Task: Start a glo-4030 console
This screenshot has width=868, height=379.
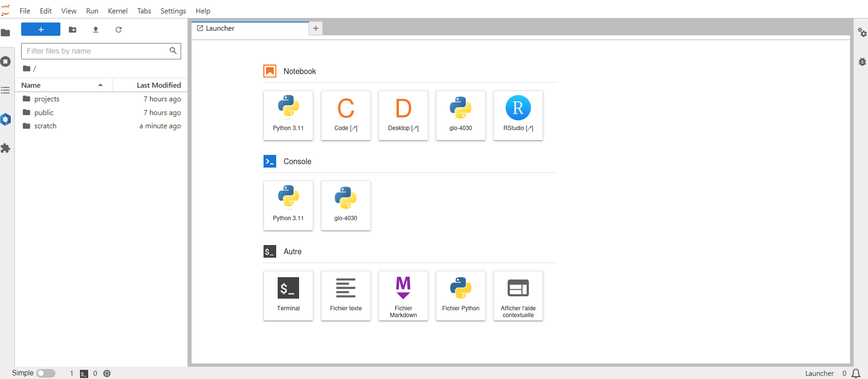Action: pyautogui.click(x=345, y=205)
